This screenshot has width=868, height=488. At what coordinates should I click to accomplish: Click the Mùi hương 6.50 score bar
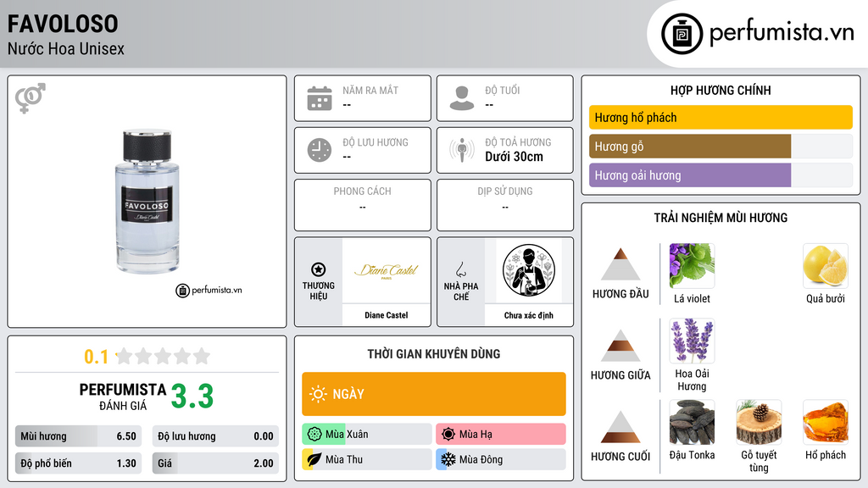(78, 436)
